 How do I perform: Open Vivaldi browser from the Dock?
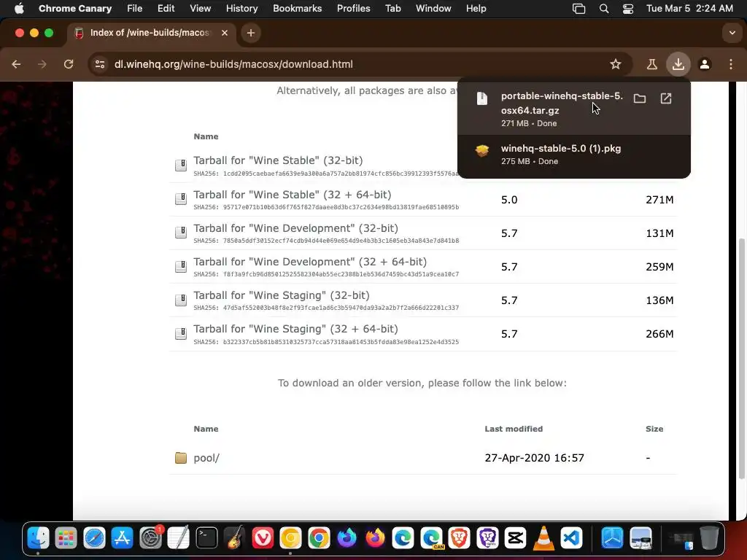pyautogui.click(x=263, y=538)
